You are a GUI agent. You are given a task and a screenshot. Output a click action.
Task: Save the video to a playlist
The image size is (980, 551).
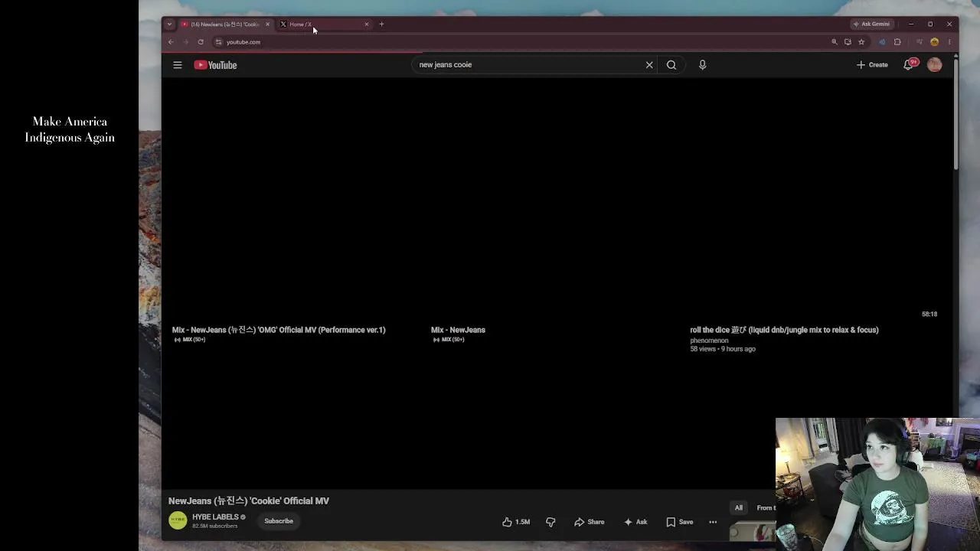680,522
